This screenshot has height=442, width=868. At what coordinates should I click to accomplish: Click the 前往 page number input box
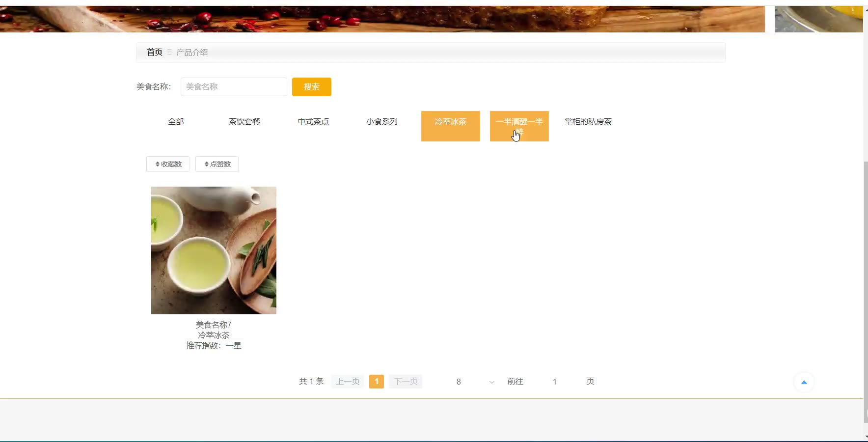(555, 382)
